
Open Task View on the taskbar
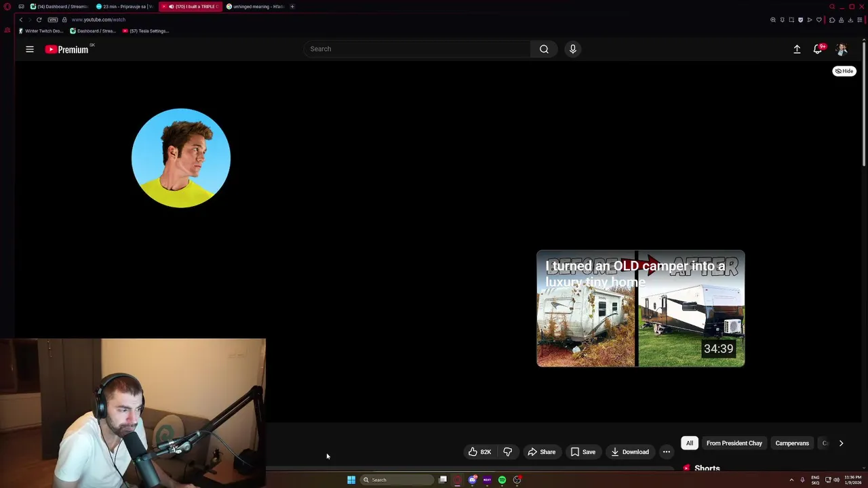443,480
